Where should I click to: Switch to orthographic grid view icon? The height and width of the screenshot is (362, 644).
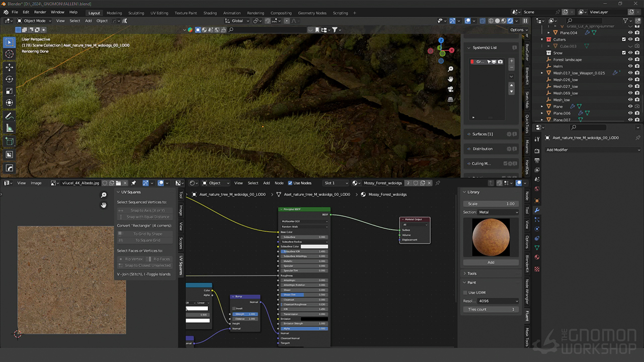coord(450,100)
